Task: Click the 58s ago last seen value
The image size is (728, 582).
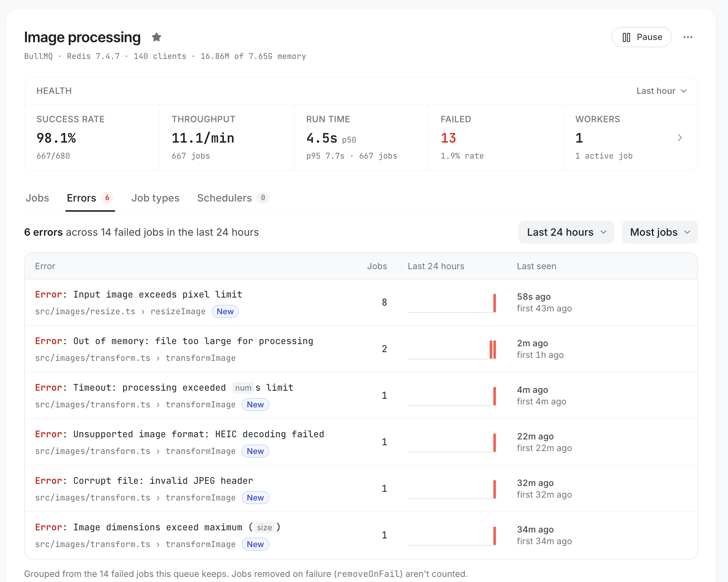Action: pyautogui.click(x=534, y=297)
